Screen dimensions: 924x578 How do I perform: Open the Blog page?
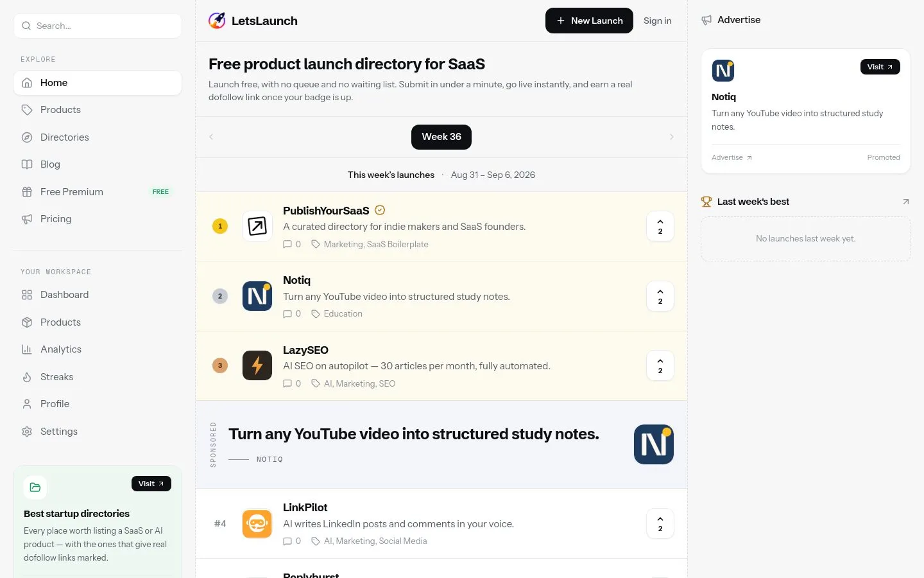tap(98, 164)
